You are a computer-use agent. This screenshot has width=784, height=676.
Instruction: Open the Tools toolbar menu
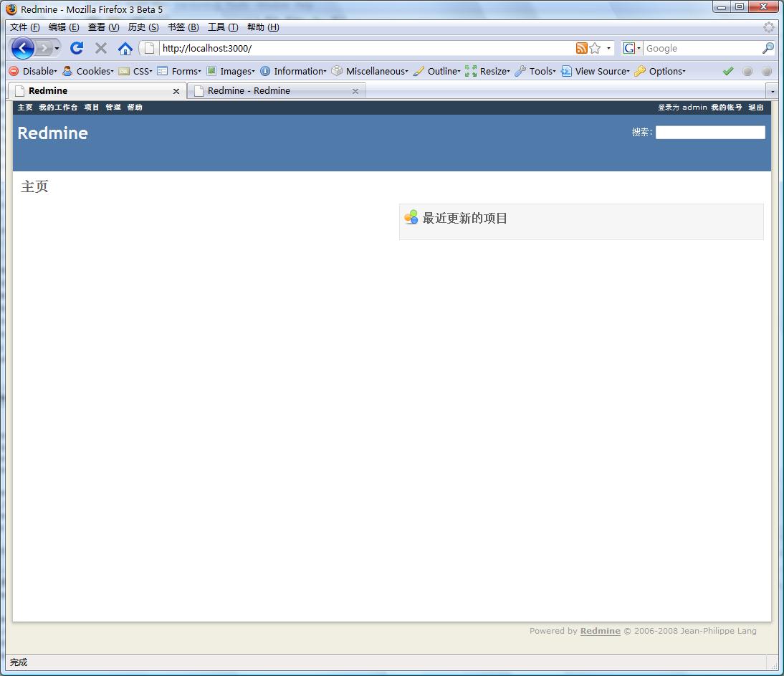click(535, 71)
